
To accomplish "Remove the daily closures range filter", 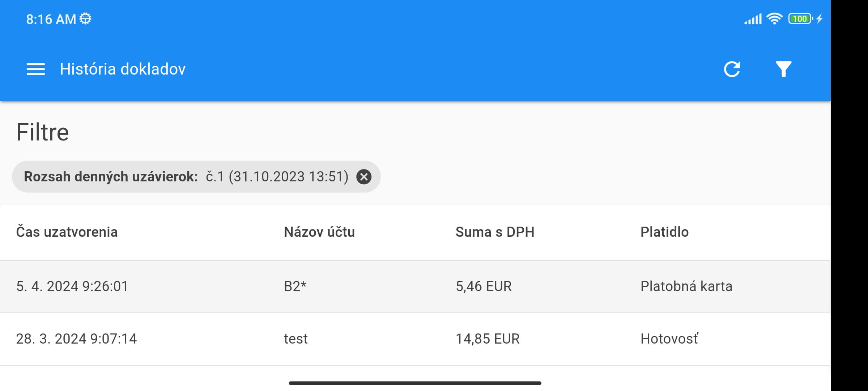I will tap(364, 177).
